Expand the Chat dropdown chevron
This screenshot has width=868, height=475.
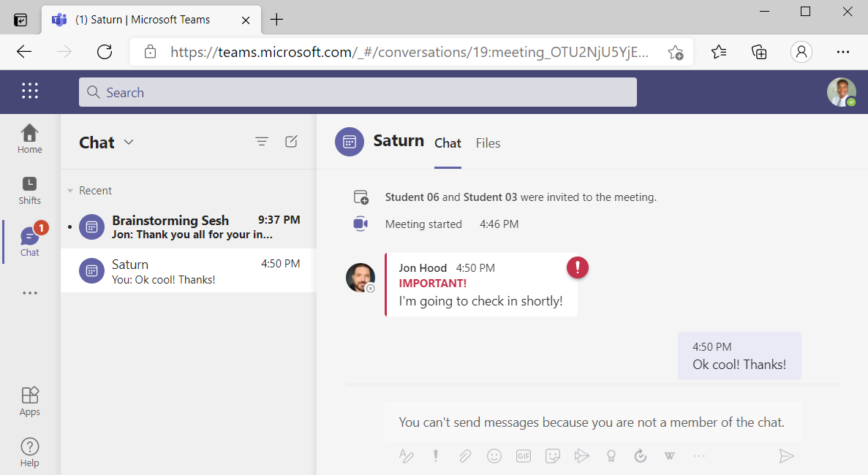click(x=129, y=142)
